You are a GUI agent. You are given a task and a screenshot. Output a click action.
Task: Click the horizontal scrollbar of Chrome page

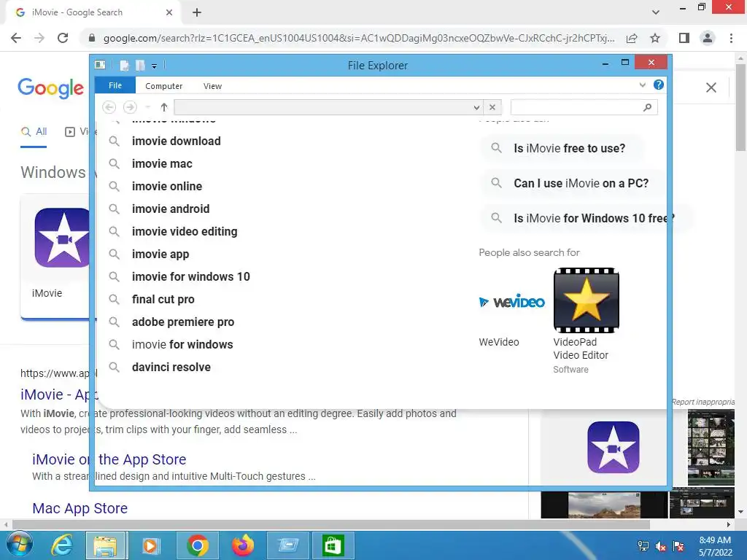(330, 524)
